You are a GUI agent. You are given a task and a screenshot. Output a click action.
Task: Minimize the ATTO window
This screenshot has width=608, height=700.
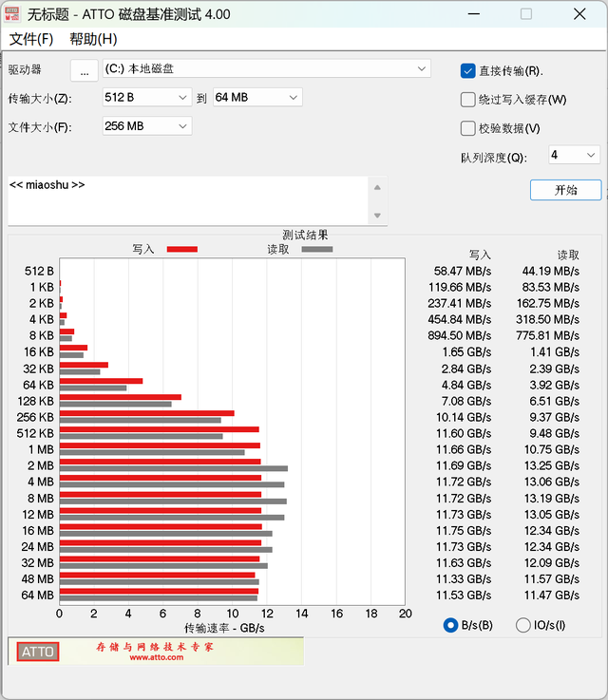pyautogui.click(x=474, y=14)
